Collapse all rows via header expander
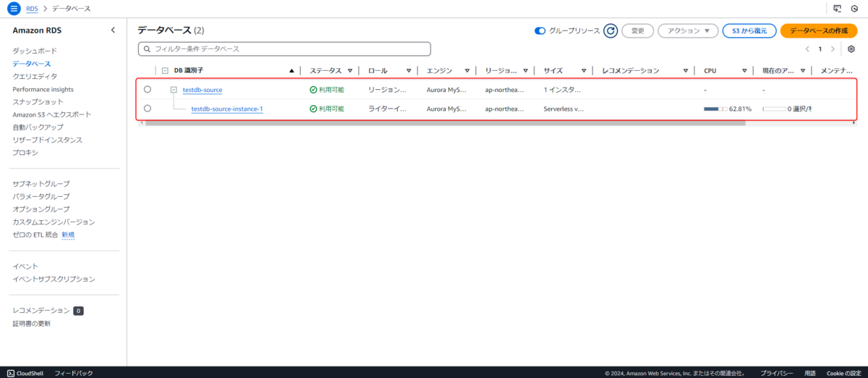This screenshot has width=868, height=378. (165, 71)
